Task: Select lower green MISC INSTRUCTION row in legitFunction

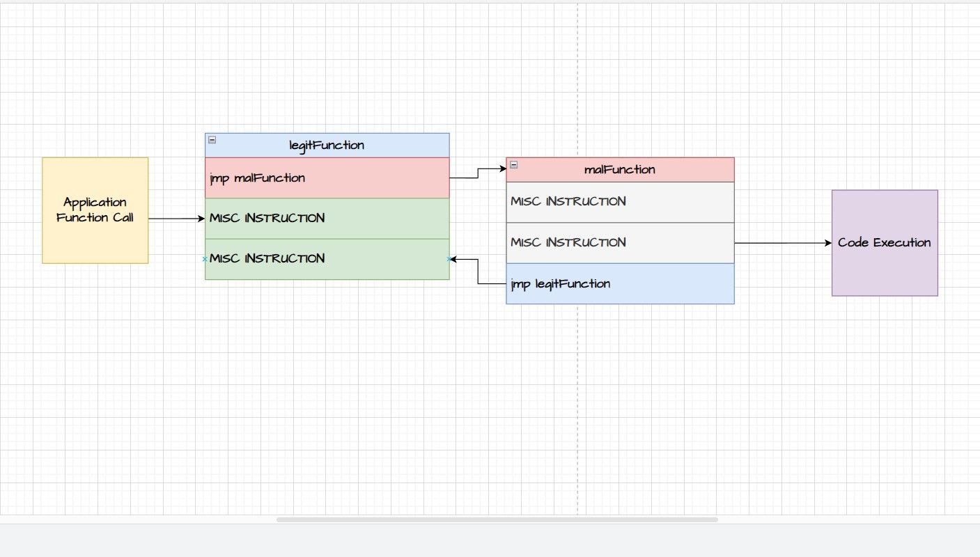Action: click(x=327, y=259)
